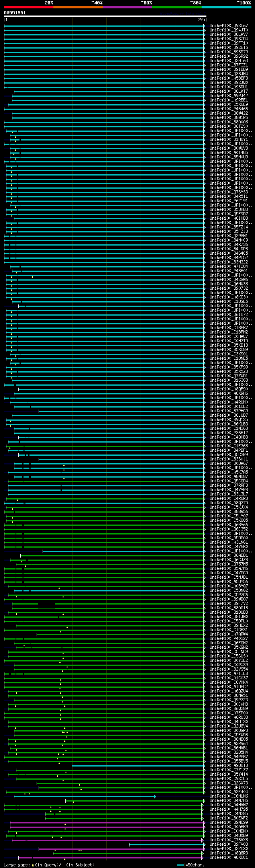
Task: Click the cyan ~100% identity legend segment
Action: click(x=226, y=7)
